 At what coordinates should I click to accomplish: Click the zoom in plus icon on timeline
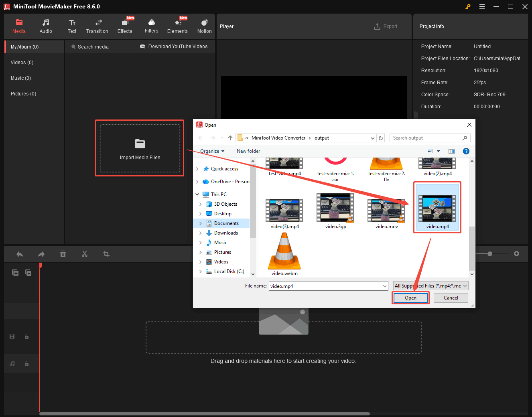(x=517, y=254)
